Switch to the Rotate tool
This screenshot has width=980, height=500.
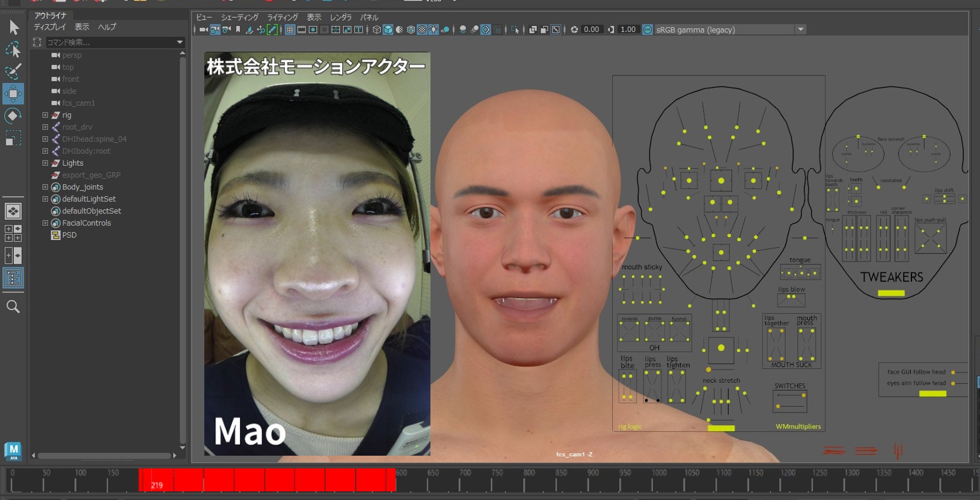pos(13,116)
